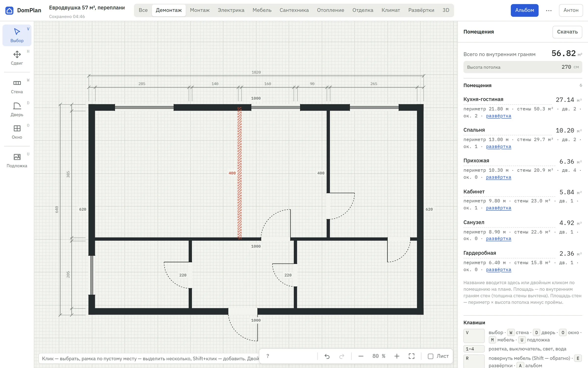This screenshot has width=588, height=368.
Task: Edit the Высота потолка 270 field
Action: coord(523,67)
